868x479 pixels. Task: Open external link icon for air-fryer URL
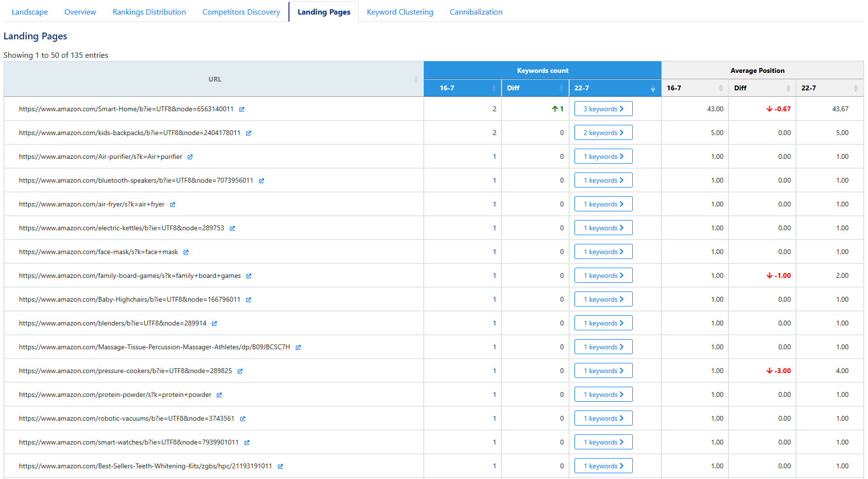pyautogui.click(x=173, y=205)
